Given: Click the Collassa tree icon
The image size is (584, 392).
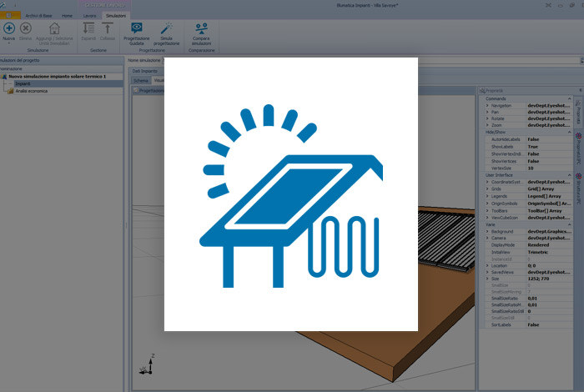Looking at the screenshot, I should pos(108,28).
